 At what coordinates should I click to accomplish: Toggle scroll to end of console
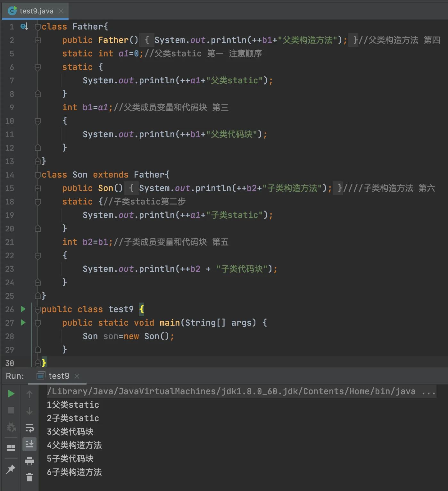[x=29, y=444]
